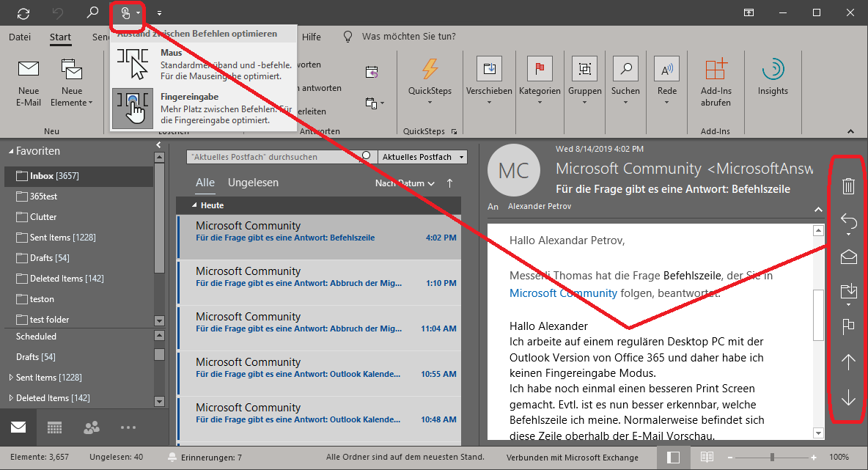Go to the next item arrow down

pyautogui.click(x=848, y=397)
